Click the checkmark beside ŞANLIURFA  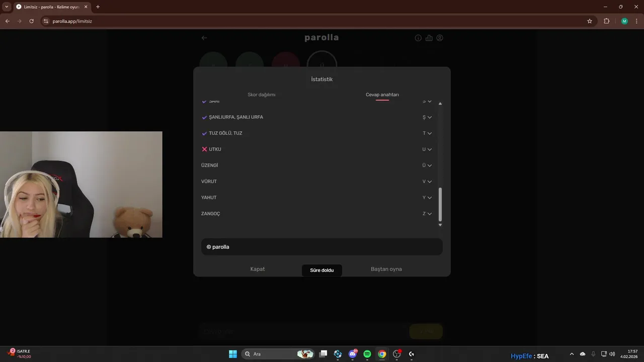(x=204, y=117)
